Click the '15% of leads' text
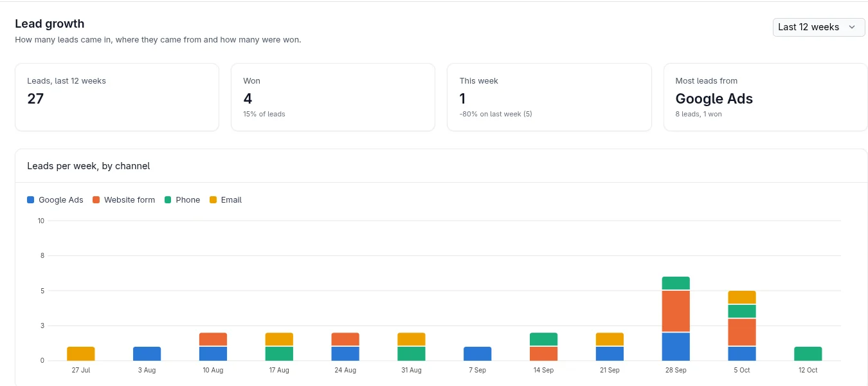Image resolution: width=868 pixels, height=386 pixels. pyautogui.click(x=264, y=114)
